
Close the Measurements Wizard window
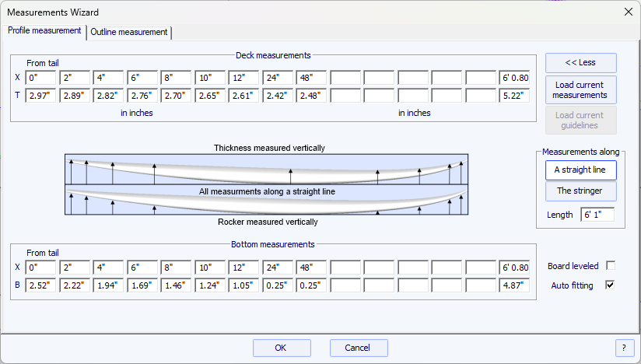[628, 12]
